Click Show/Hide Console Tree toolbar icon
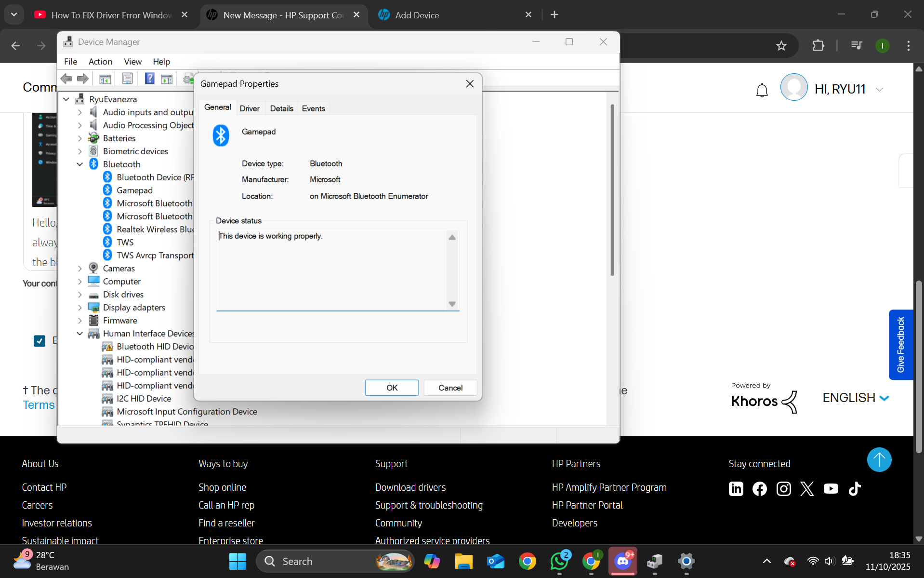 tap(105, 79)
